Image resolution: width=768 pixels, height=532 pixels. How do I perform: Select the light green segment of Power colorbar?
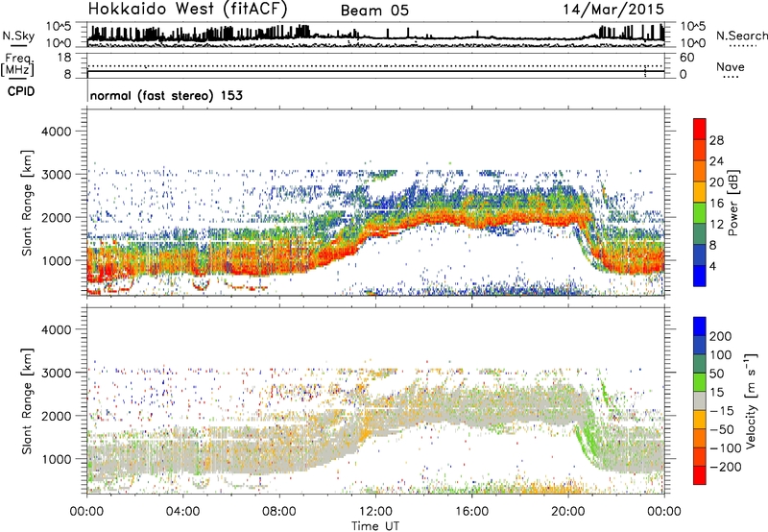[700, 213]
